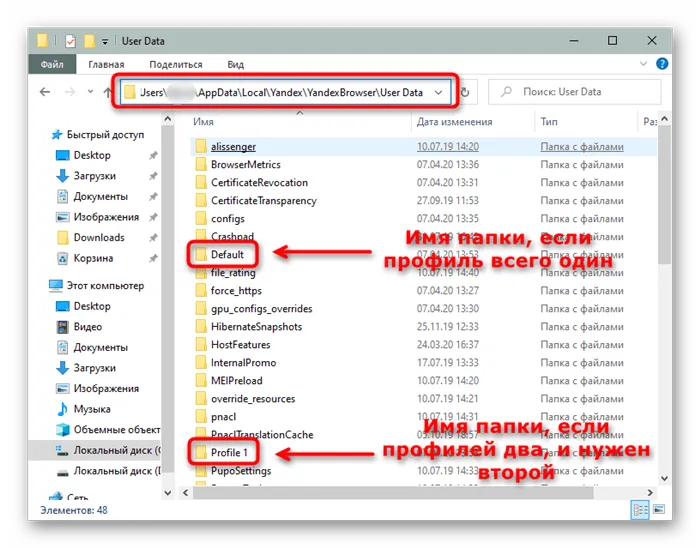Screen dimensions: 700x548
Task: Select the alissenger folder
Action: pos(233,147)
